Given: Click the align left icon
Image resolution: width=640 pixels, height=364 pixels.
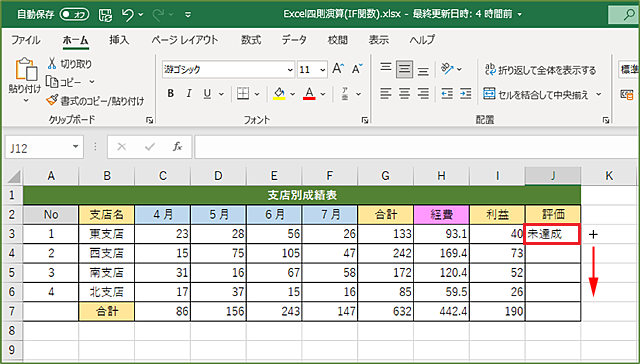Looking at the screenshot, I should (386, 94).
